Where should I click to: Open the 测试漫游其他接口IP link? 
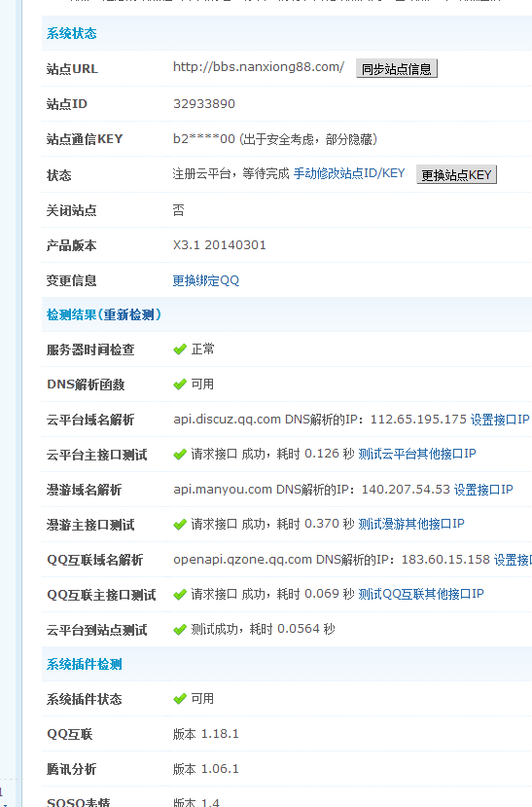pyautogui.click(x=411, y=524)
